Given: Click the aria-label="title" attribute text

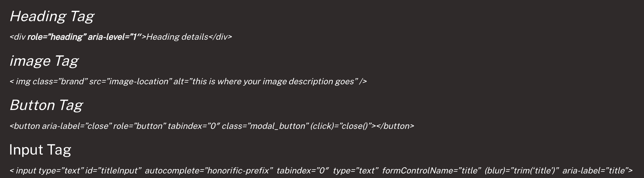Looking at the screenshot, I should [x=595, y=171].
